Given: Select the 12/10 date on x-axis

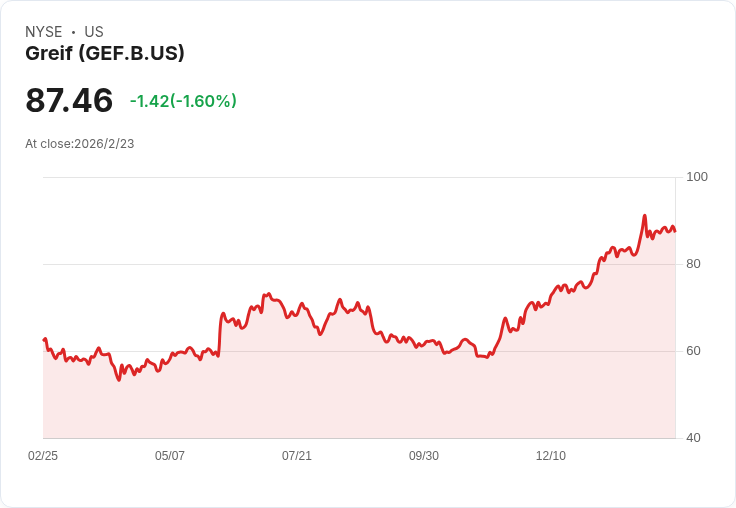Looking at the screenshot, I should click(x=551, y=456).
